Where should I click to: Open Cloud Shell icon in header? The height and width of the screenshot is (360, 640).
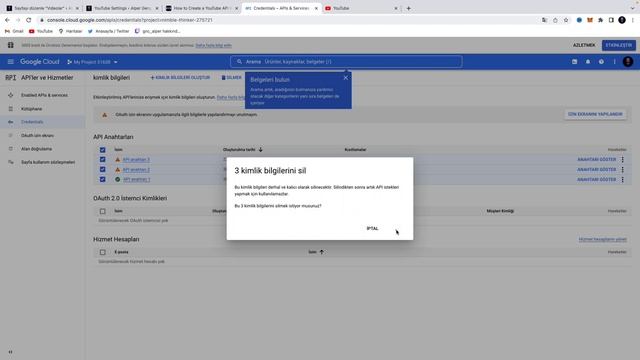pos(574,62)
